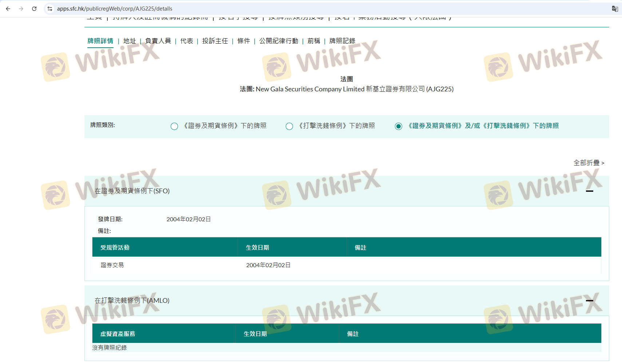Click 全部折疊 to collapse all sections
Image resolution: width=622 pixels, height=364 pixels.
pyautogui.click(x=589, y=163)
